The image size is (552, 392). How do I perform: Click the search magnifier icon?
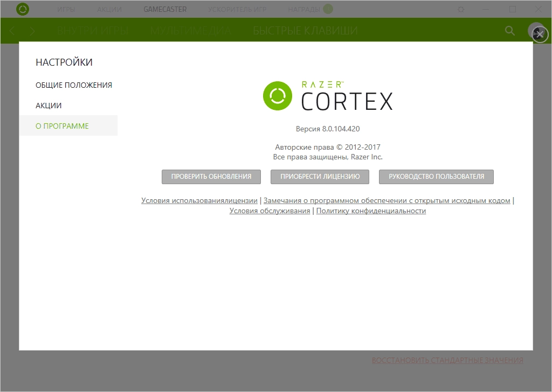510,31
